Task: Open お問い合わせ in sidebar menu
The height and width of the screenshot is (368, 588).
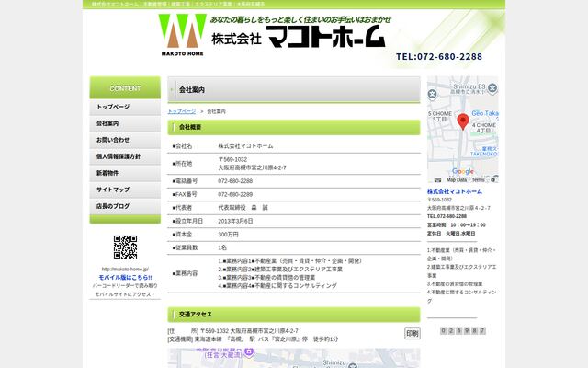Action: click(125, 140)
